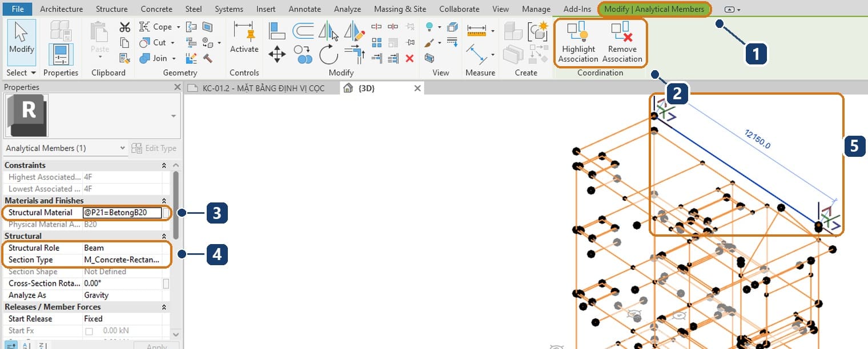The height and width of the screenshot is (349, 868).
Task: Collapse the Structural section
Action: (x=164, y=236)
